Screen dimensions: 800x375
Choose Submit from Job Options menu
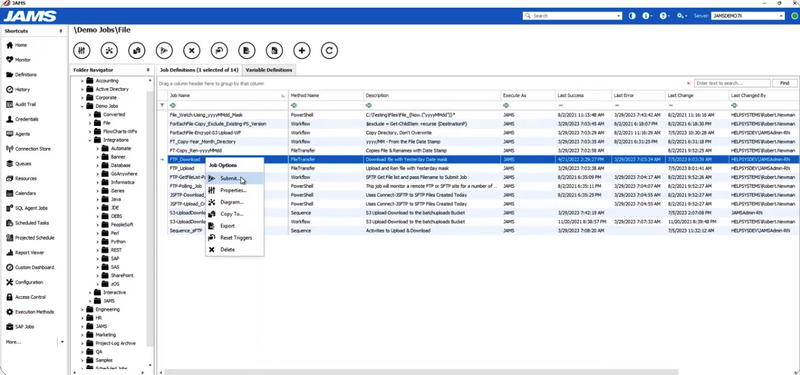(235, 179)
